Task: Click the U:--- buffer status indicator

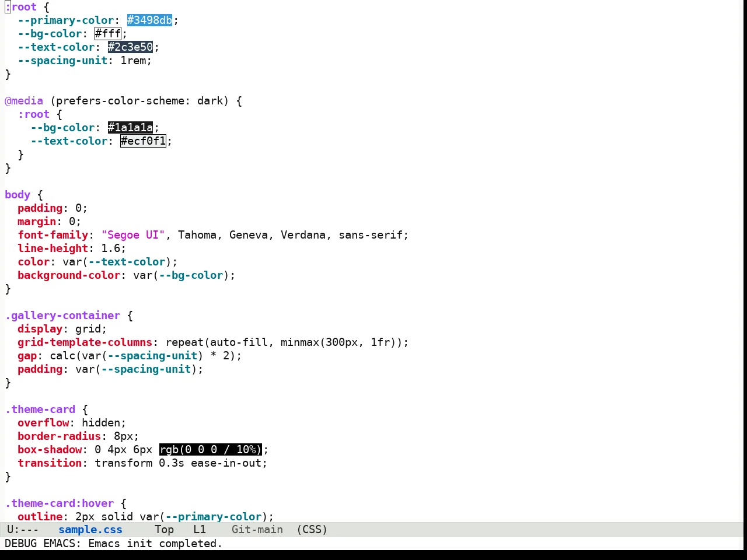Action: (x=23, y=530)
